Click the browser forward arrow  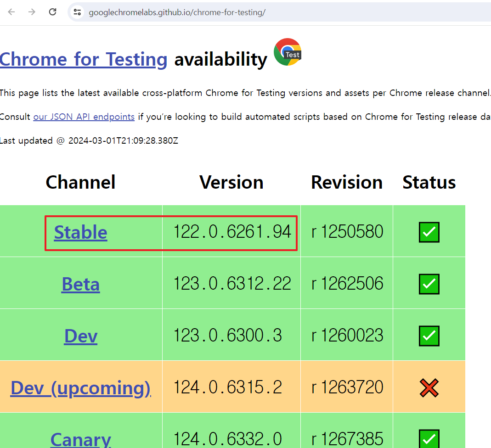[x=32, y=12]
